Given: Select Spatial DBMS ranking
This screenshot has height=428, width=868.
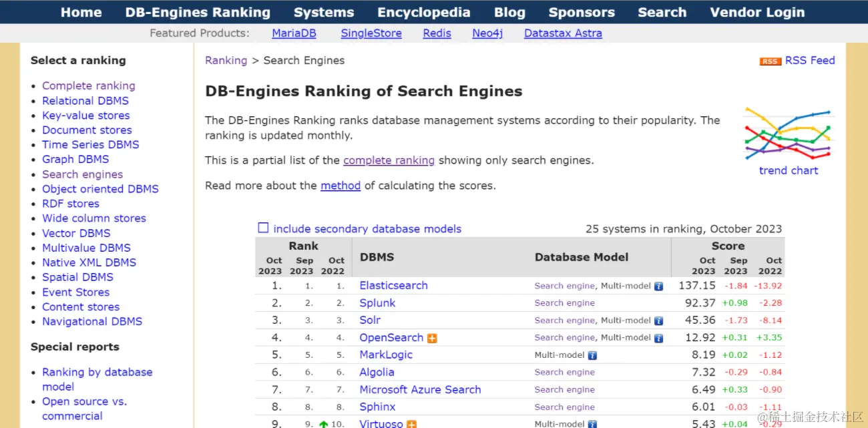Looking at the screenshot, I should pyautogui.click(x=77, y=277).
